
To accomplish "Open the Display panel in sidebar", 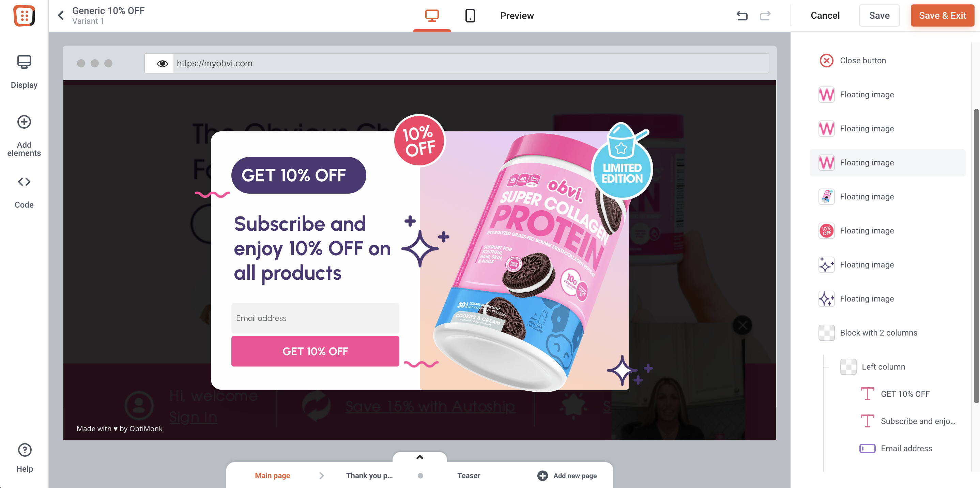I will coord(24,71).
